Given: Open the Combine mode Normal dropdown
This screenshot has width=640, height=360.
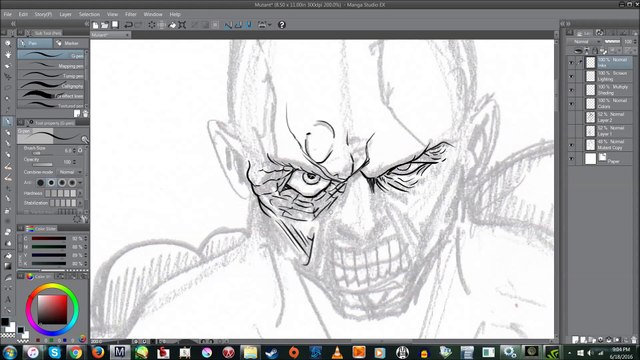Looking at the screenshot, I should [69, 172].
